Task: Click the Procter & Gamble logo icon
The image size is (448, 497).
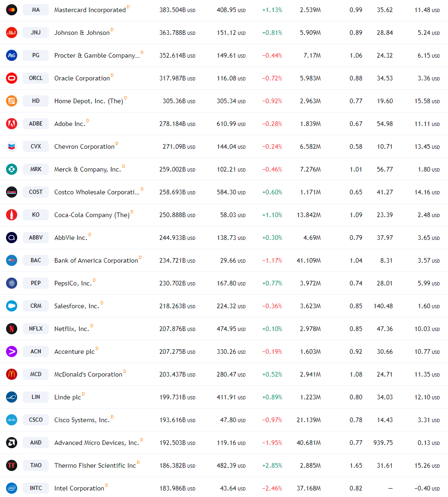Action: pyautogui.click(x=12, y=55)
